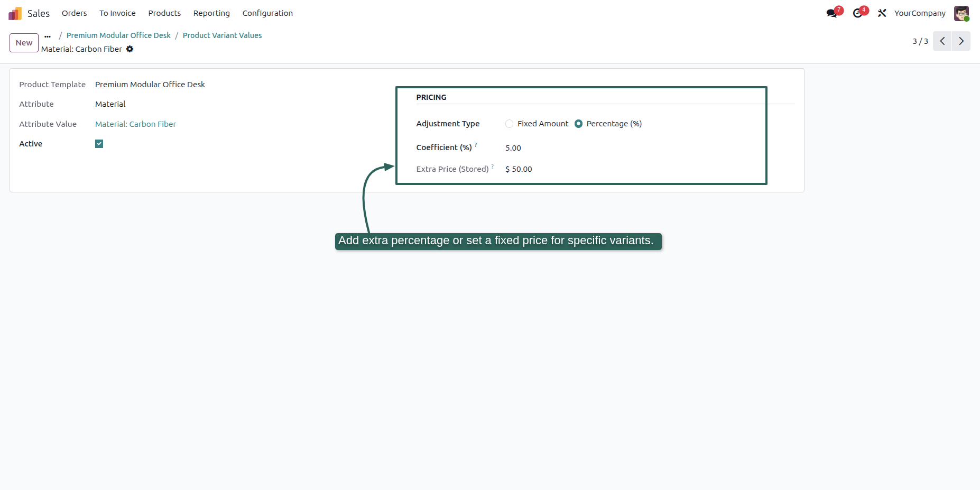
Task: Go to the previous record arrow
Action: [942, 41]
